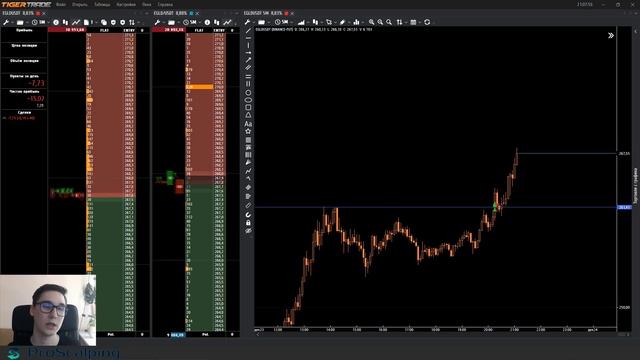Viewport: 640px width, 360px height.
Task: Click the chart zoom out magnifier
Action: (380, 22)
